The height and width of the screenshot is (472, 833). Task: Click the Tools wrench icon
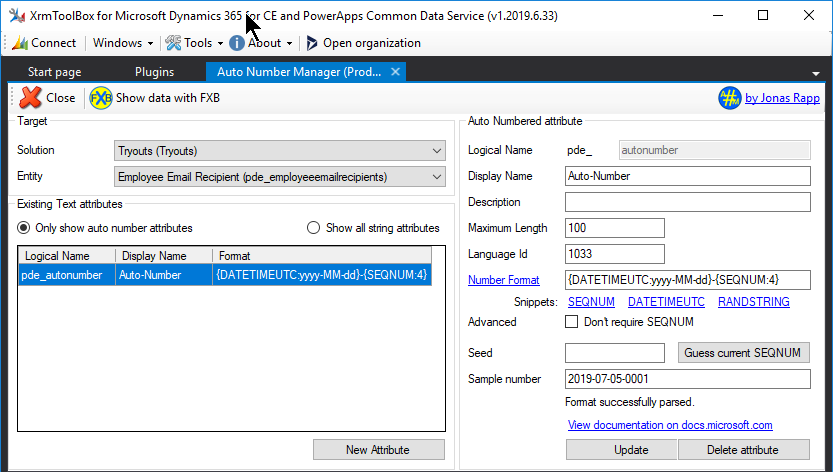(173, 43)
